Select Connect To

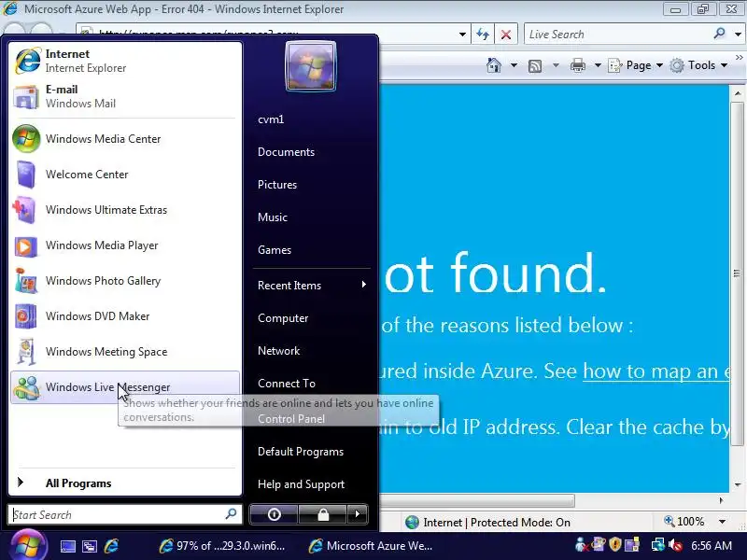(287, 384)
